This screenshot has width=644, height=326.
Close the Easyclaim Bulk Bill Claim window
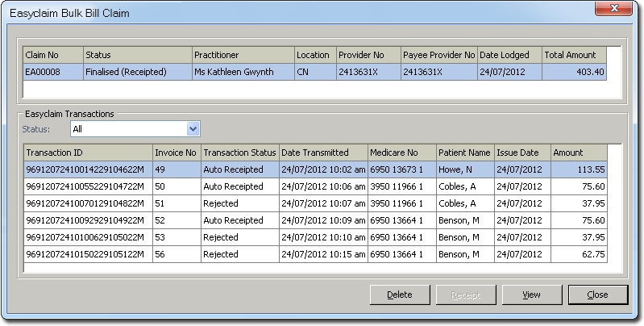(598, 295)
